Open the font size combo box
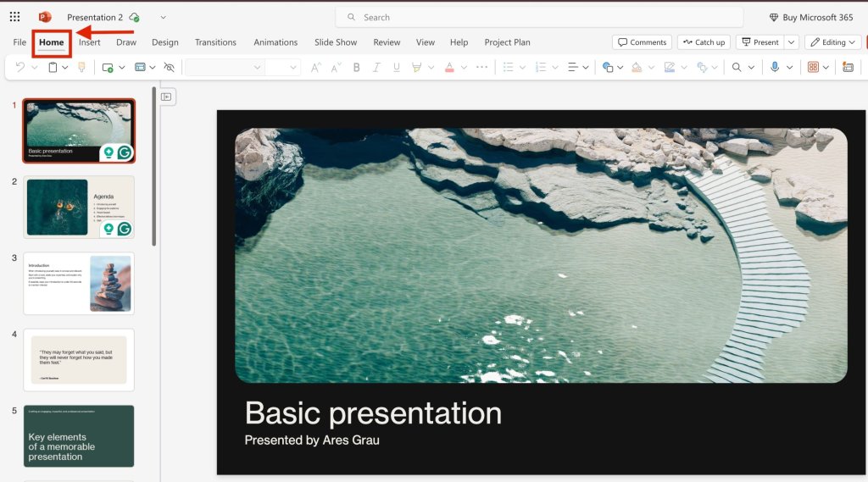 pyautogui.click(x=282, y=67)
